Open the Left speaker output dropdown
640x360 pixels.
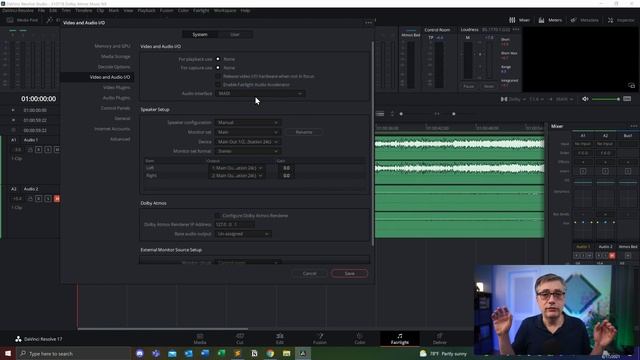point(237,168)
